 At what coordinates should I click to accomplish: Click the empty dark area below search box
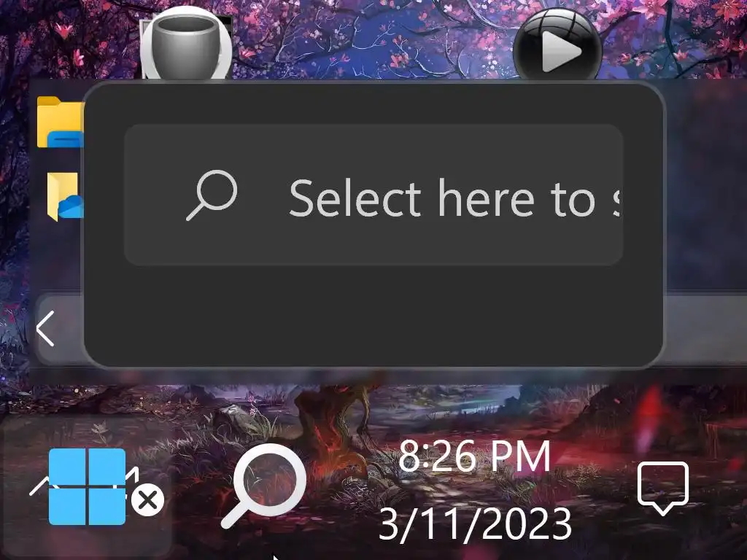(373, 314)
